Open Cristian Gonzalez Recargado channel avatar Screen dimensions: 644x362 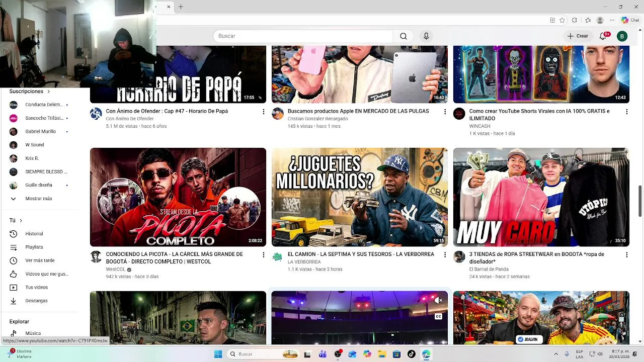tap(278, 114)
